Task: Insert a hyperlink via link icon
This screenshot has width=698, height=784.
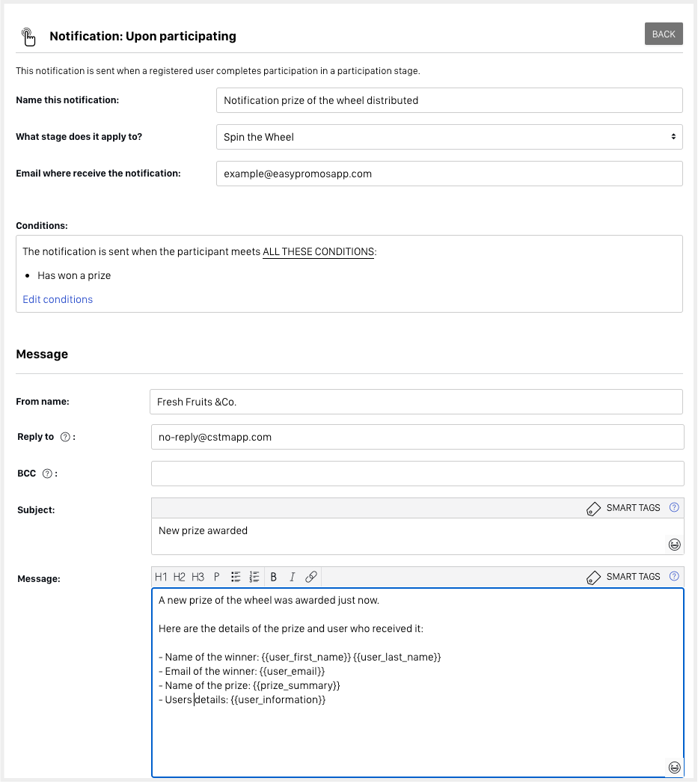Action: (311, 577)
